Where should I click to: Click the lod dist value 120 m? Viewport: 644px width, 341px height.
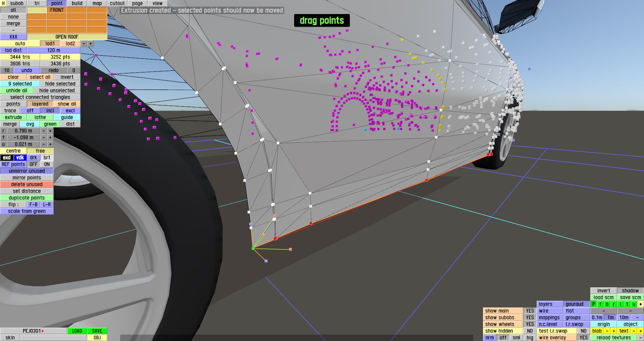[x=54, y=50]
